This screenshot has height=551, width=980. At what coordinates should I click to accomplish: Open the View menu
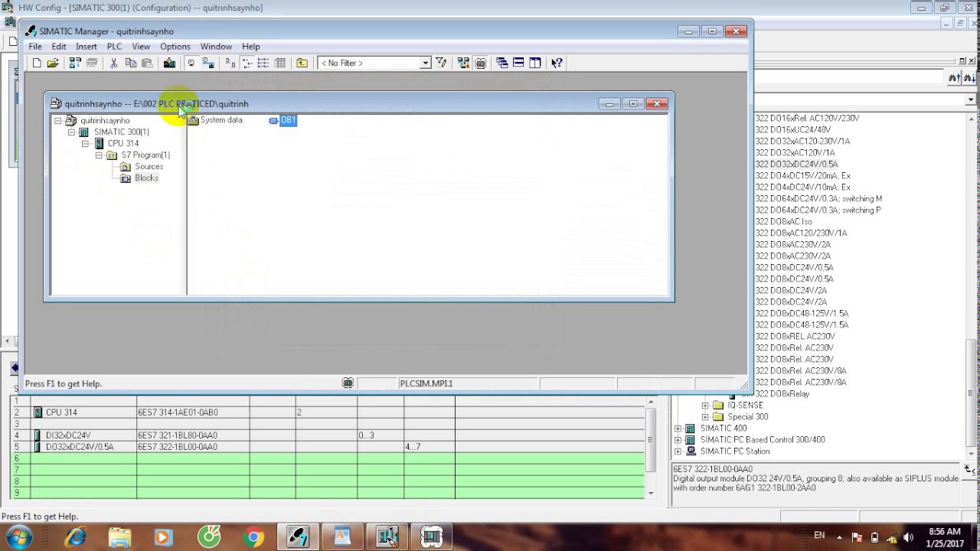(x=141, y=47)
